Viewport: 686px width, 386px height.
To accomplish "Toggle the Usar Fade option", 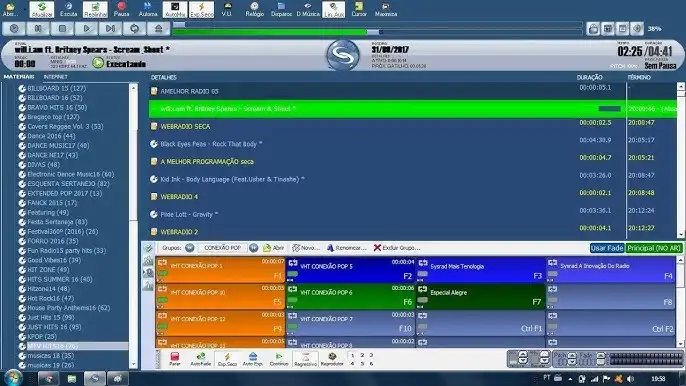I will tap(607, 248).
